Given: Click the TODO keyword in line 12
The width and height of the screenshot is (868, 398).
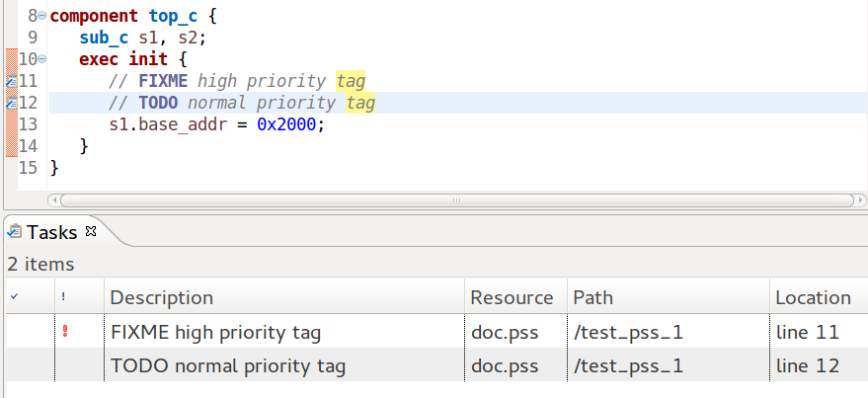Looking at the screenshot, I should pyautogui.click(x=158, y=103).
